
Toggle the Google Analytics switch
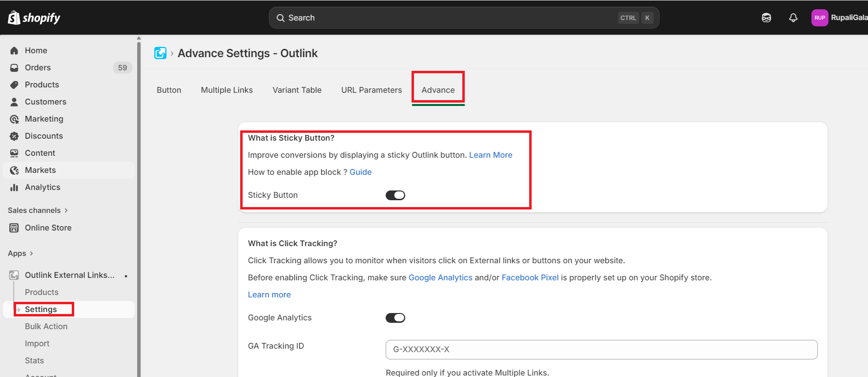coord(395,318)
